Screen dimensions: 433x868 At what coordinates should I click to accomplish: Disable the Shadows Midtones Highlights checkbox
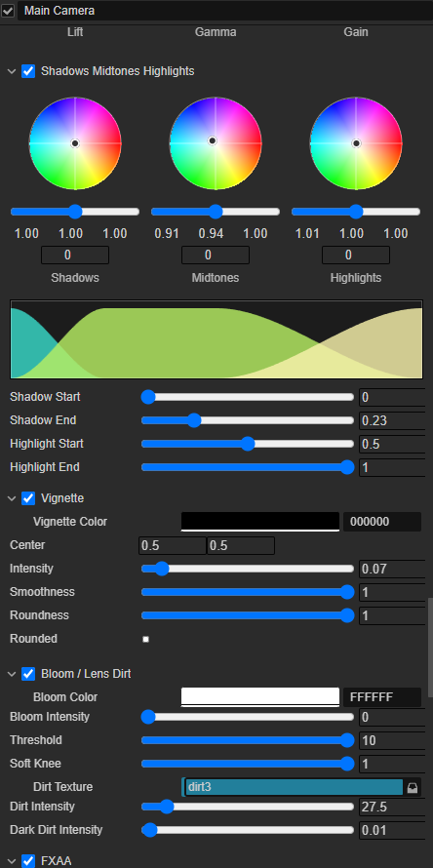28,71
